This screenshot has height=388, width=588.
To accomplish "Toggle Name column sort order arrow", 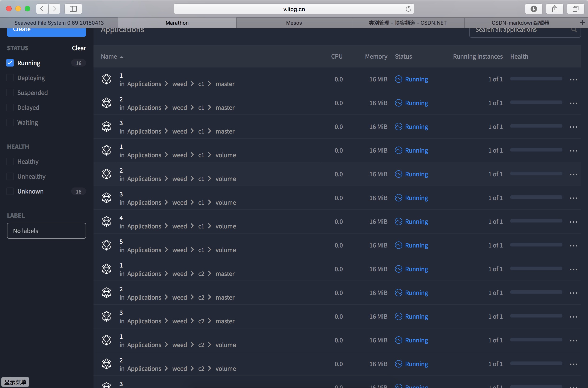I will 121,57.
